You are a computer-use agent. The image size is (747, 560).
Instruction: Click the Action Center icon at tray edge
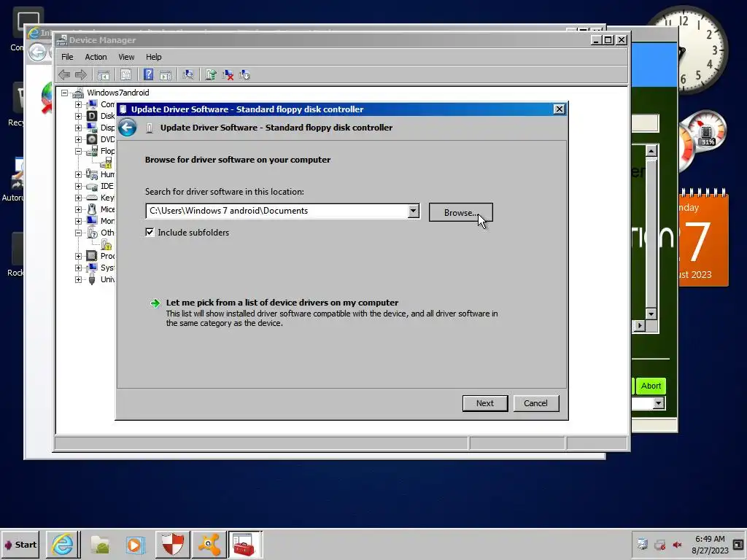tap(738, 545)
